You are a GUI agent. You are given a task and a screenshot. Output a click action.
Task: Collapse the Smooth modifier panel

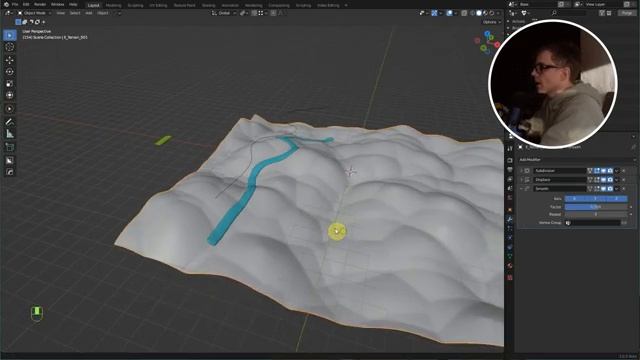tap(521, 189)
